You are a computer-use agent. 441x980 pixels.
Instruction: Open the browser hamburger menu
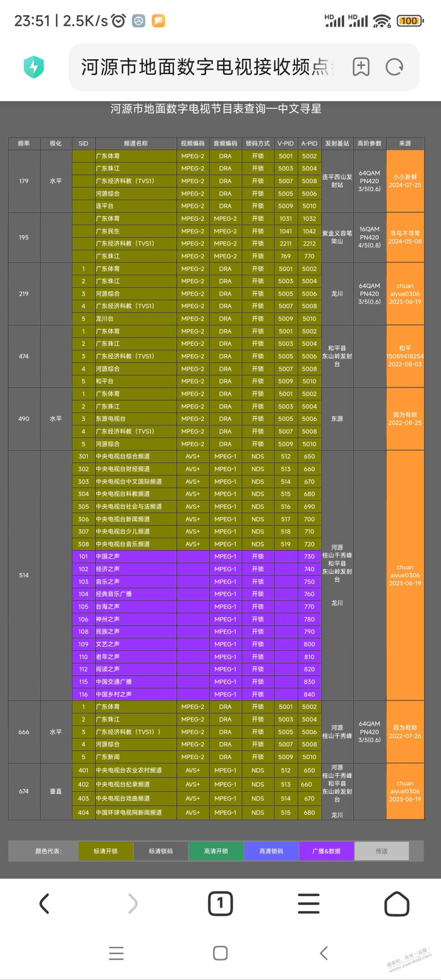pos(309,904)
